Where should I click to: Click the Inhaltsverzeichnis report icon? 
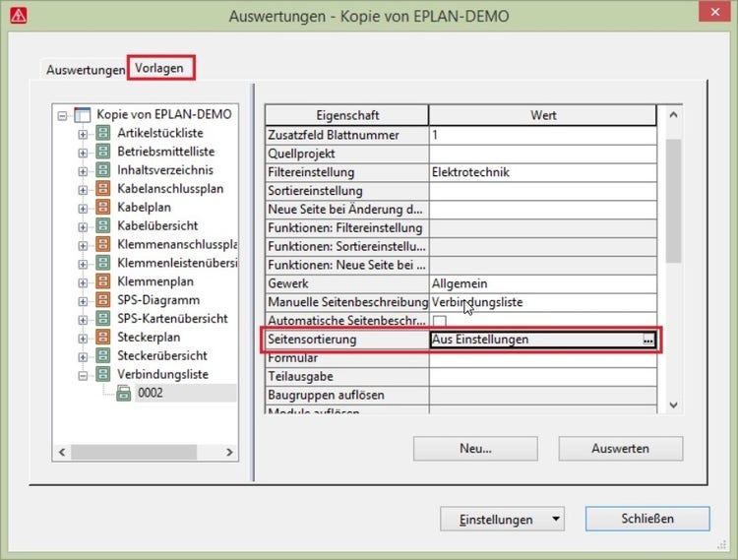coord(102,170)
